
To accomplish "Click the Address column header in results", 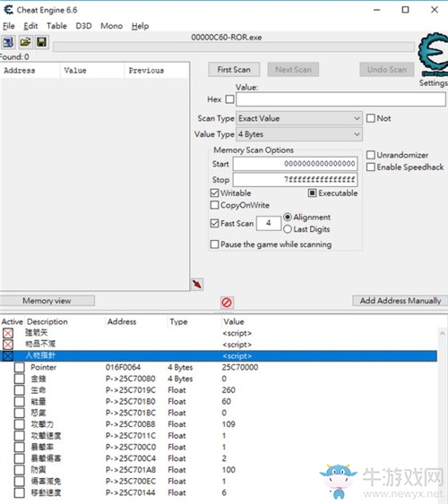I will coord(20,71).
